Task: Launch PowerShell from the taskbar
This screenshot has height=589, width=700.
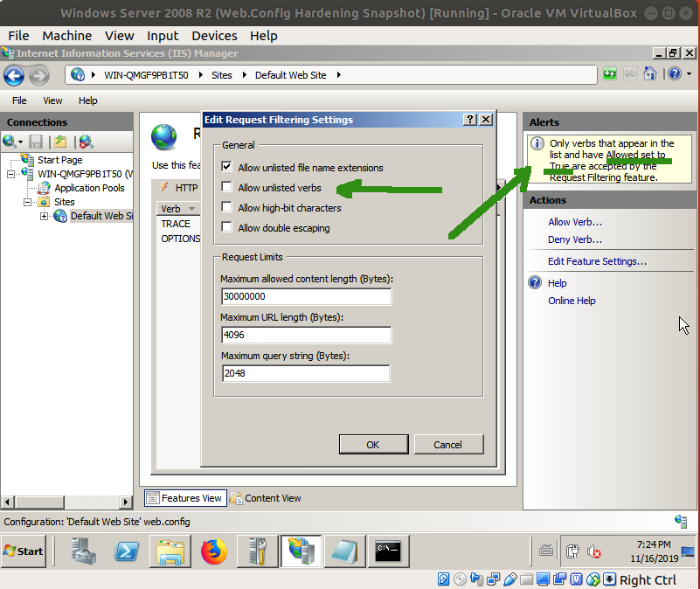Action: point(127,551)
